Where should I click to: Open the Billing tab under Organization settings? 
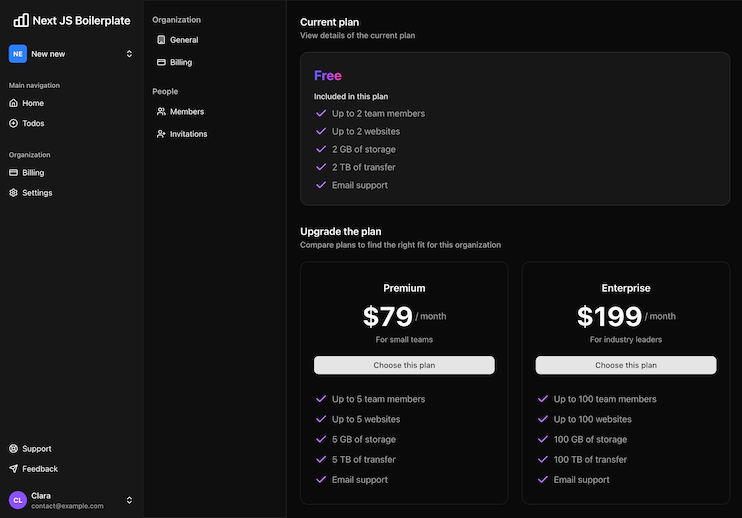[180, 62]
